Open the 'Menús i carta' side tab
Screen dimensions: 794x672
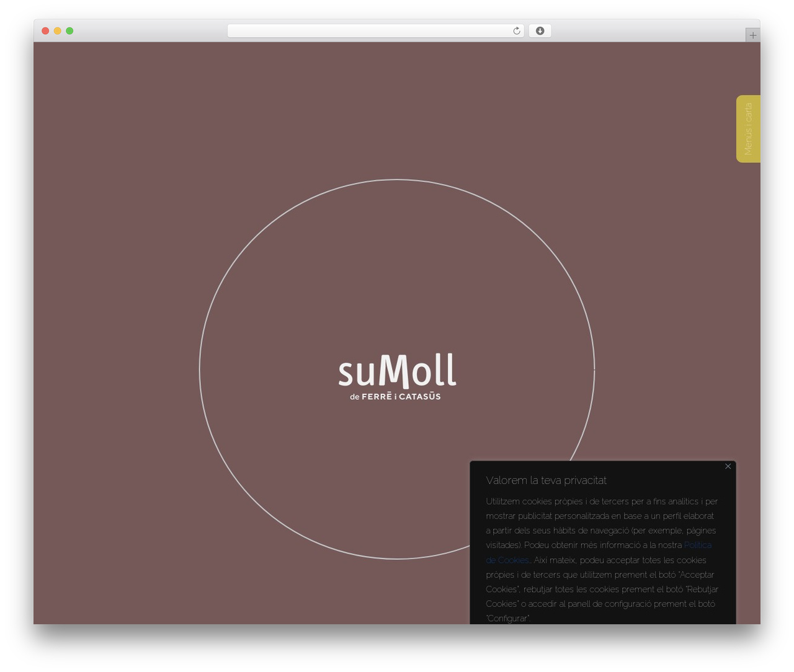[748, 129]
